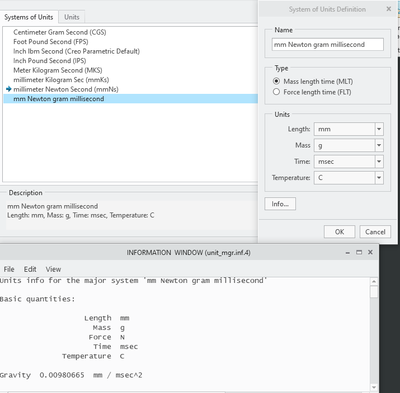This screenshot has height=393, width=400.
Task: Click 'Basic quantities:' text in Information Window
Action: [37, 299]
